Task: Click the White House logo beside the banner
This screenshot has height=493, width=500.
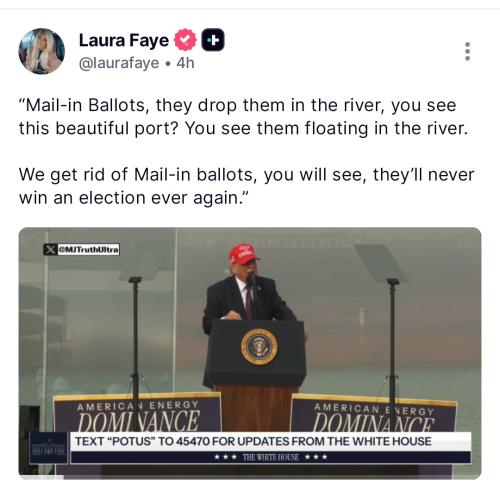Action: [x=48, y=448]
